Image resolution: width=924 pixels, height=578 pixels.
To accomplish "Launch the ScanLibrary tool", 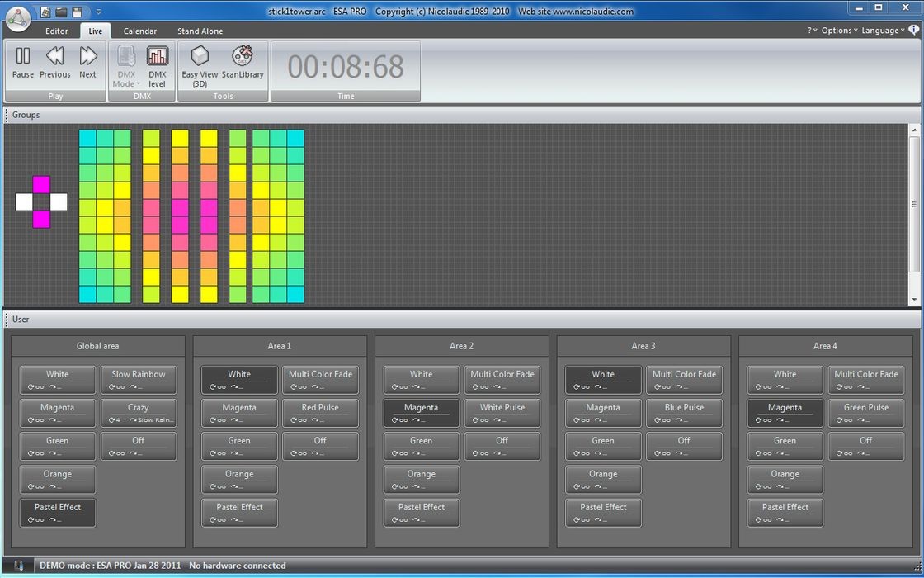I will click(243, 62).
